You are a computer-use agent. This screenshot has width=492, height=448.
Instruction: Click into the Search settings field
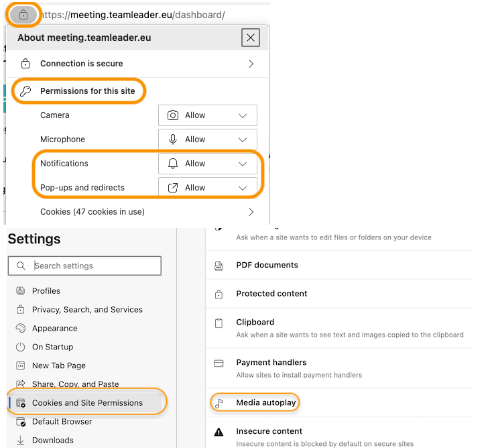click(84, 266)
